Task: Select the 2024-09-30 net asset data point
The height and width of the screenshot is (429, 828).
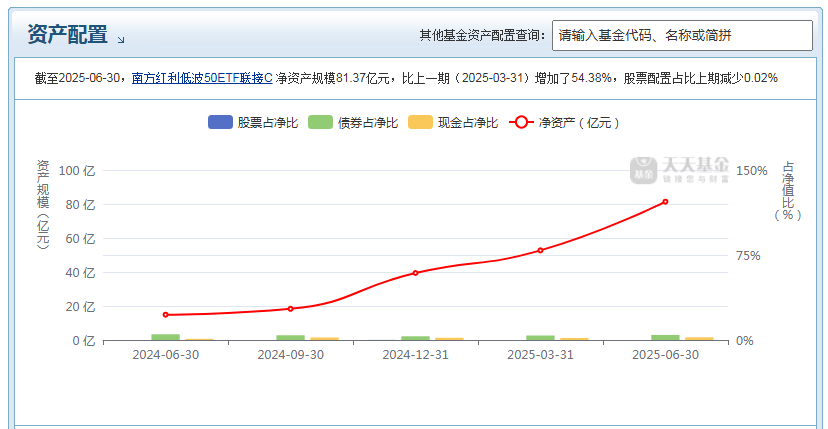Action: (x=290, y=309)
